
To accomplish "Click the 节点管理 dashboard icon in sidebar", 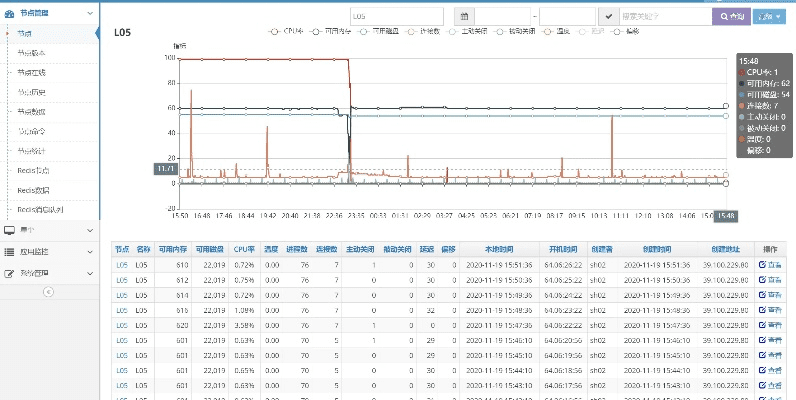I will coord(11,13).
